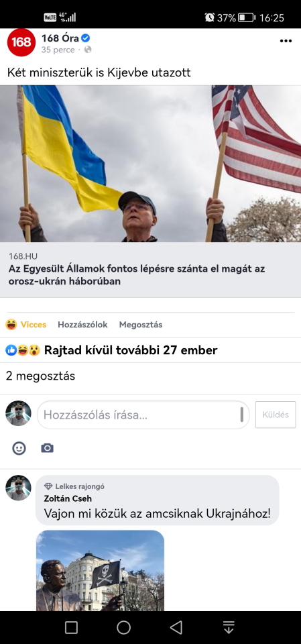View reactions list of 27 ember
301x644 pixels.
tap(111, 350)
